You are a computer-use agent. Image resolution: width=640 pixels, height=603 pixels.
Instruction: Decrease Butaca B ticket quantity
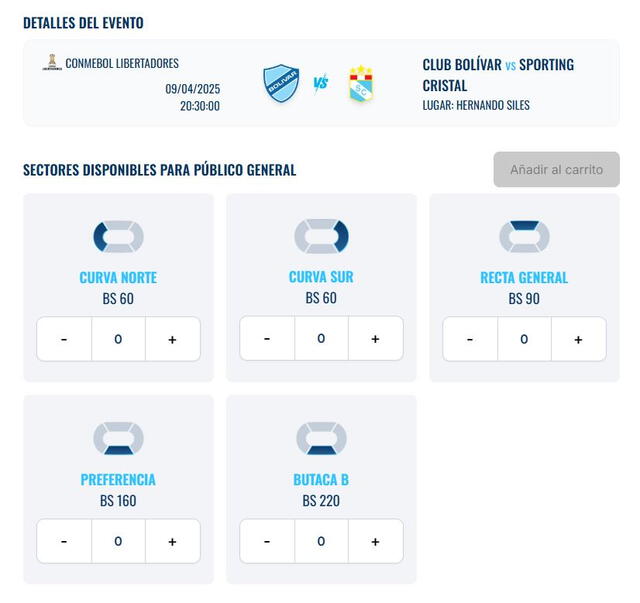tap(267, 542)
